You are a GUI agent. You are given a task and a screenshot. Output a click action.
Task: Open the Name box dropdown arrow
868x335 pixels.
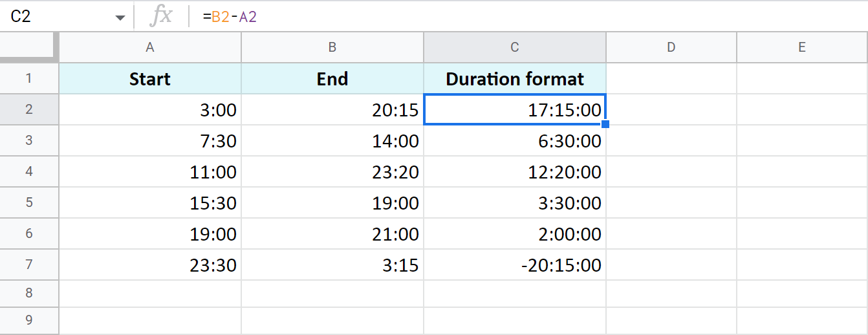click(x=120, y=17)
